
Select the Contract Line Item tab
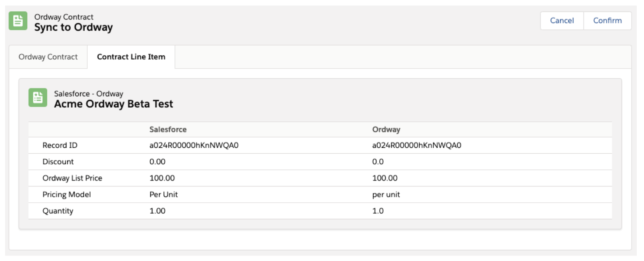131,57
